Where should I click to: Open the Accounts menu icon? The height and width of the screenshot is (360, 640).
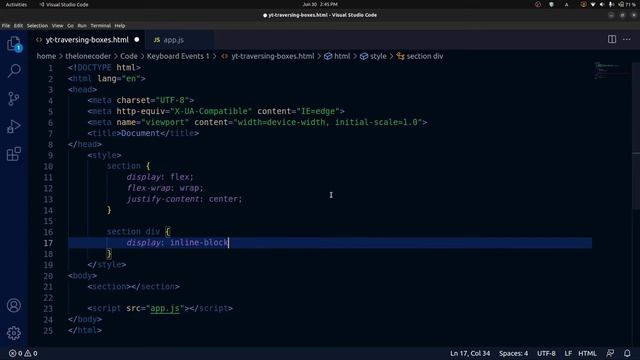[14, 305]
